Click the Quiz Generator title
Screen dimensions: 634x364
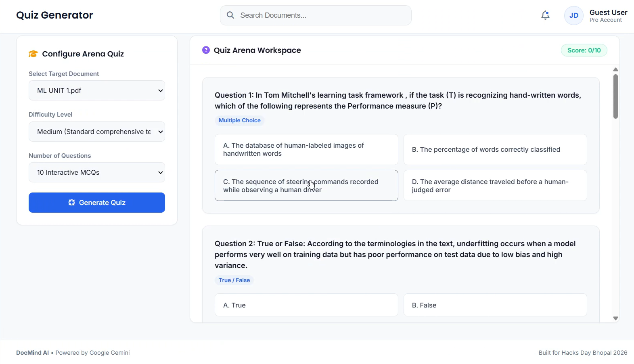pyautogui.click(x=54, y=15)
